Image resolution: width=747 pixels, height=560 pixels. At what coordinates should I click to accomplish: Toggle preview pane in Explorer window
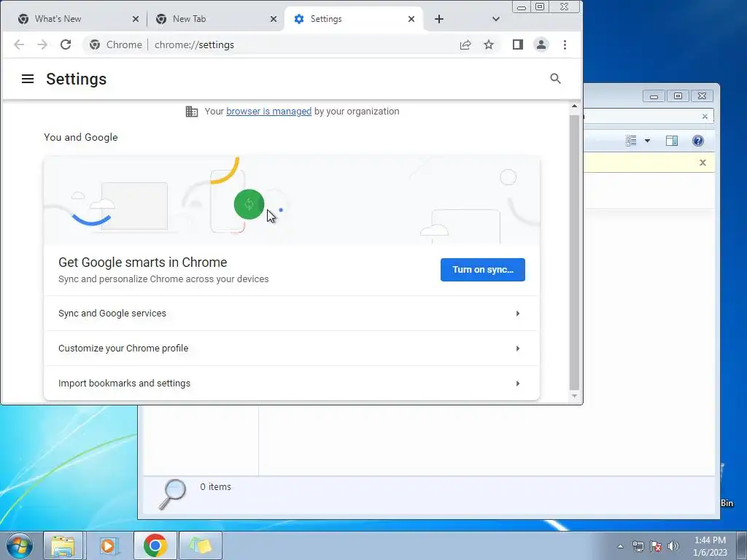672,141
